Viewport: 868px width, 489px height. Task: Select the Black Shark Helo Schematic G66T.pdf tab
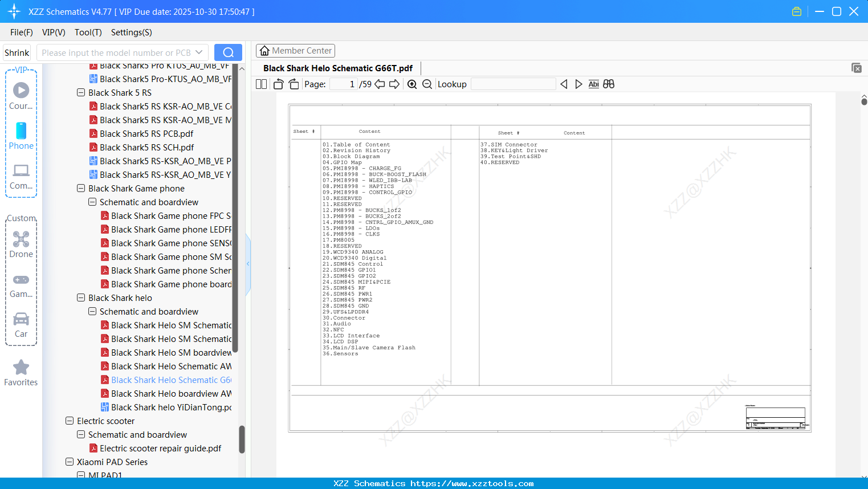click(338, 68)
